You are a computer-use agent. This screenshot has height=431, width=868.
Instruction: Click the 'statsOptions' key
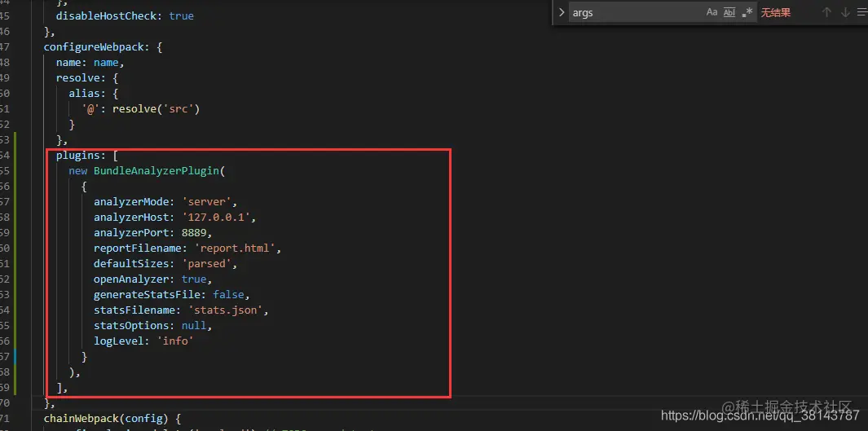coord(131,326)
